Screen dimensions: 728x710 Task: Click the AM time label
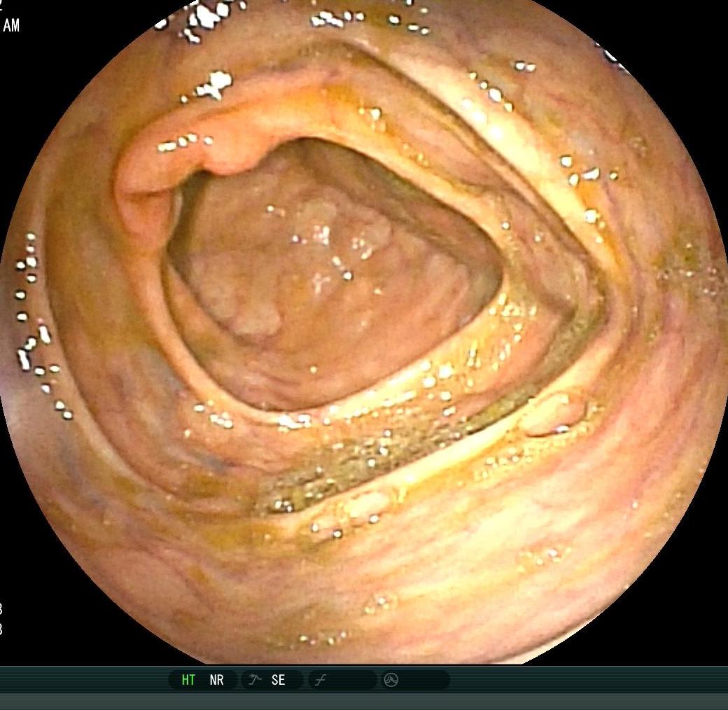coord(11,25)
